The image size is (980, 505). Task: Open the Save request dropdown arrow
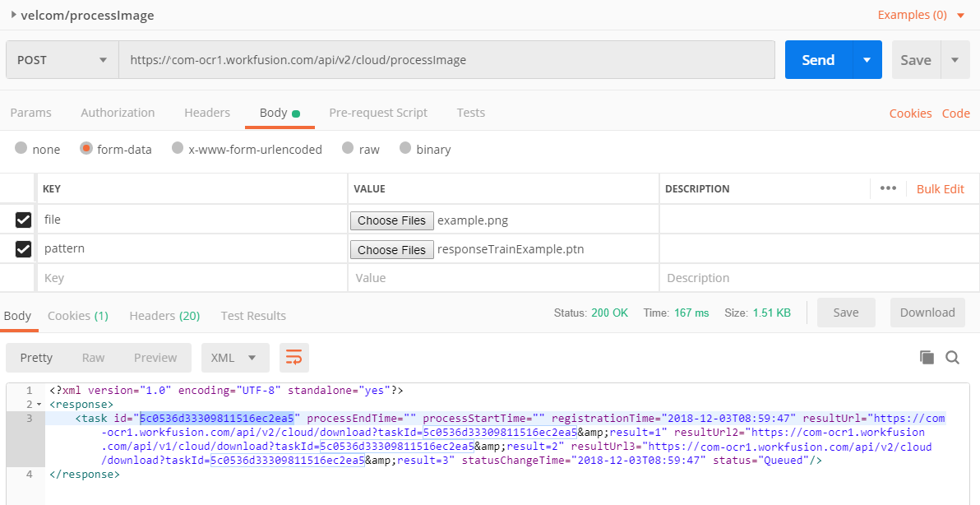(955, 60)
